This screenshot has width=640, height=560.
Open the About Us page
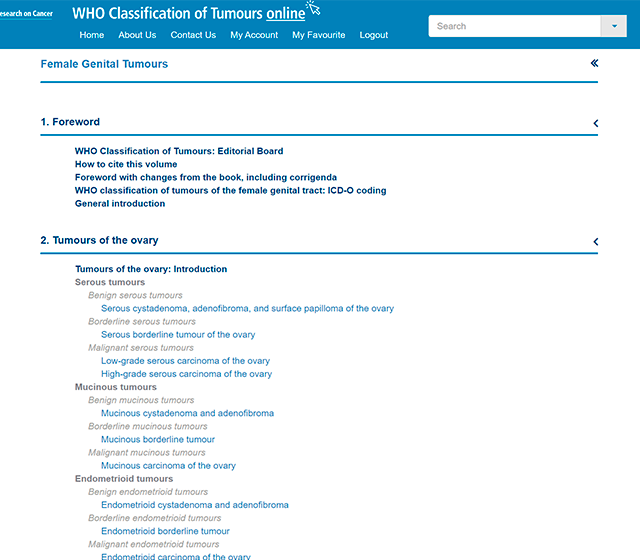point(137,35)
